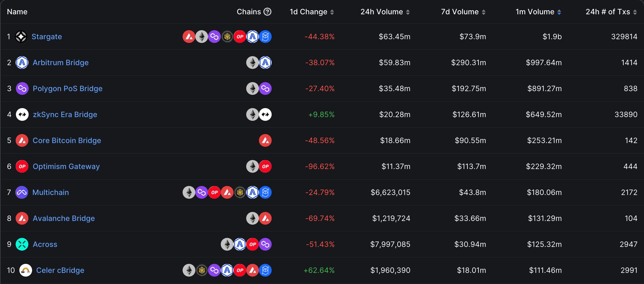644x284 pixels.
Task: Click Arbitrum chain icon in Across row
Action: [x=240, y=244]
